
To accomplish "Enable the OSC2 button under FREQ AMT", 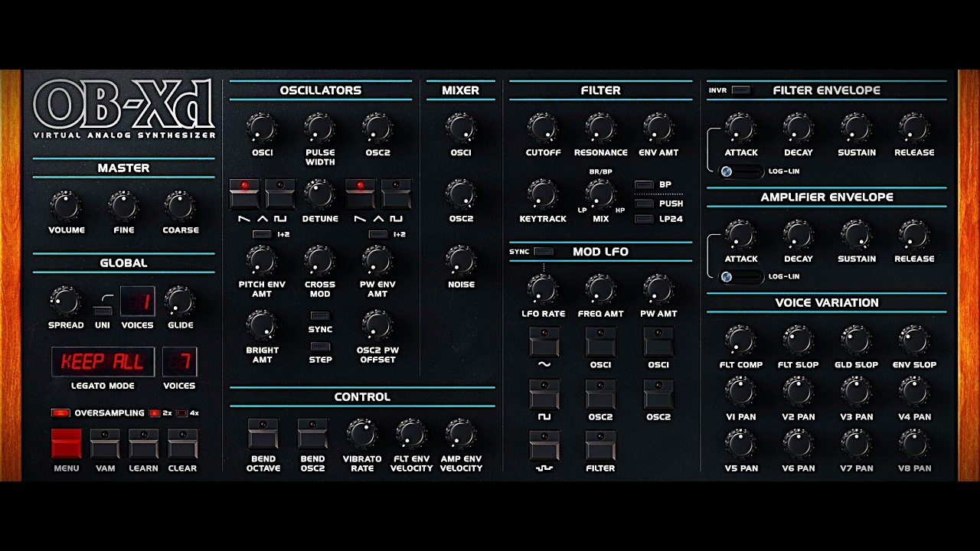I will [601, 393].
